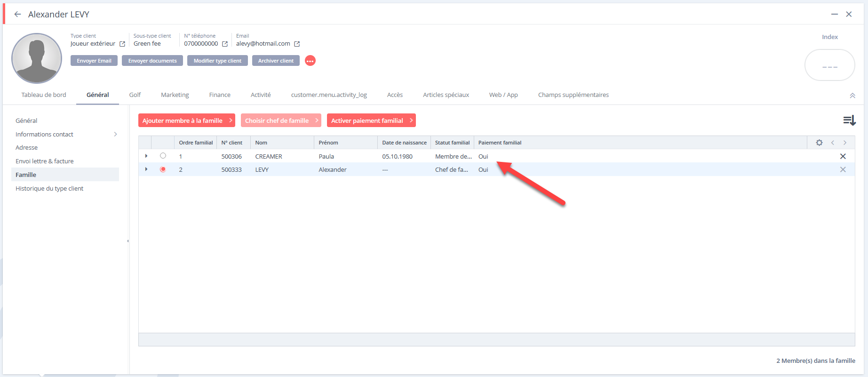
Task: Sort by Statut familial header
Action: [x=452, y=143]
